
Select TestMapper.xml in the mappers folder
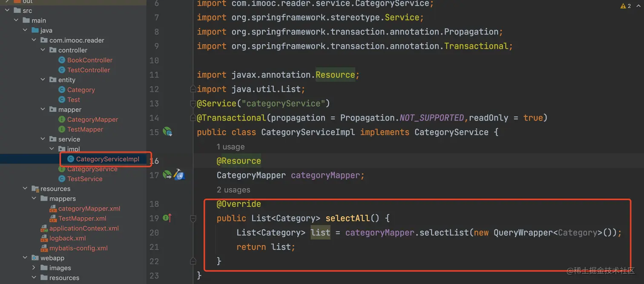pyautogui.click(x=82, y=218)
